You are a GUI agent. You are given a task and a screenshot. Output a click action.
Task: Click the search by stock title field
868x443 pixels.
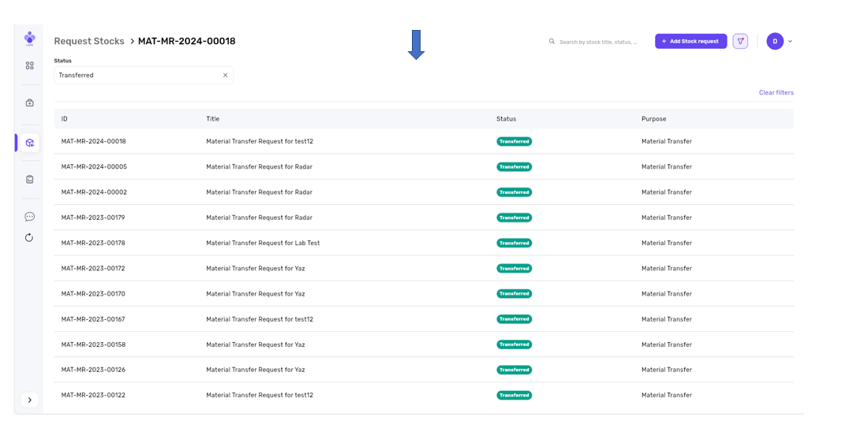coord(597,42)
